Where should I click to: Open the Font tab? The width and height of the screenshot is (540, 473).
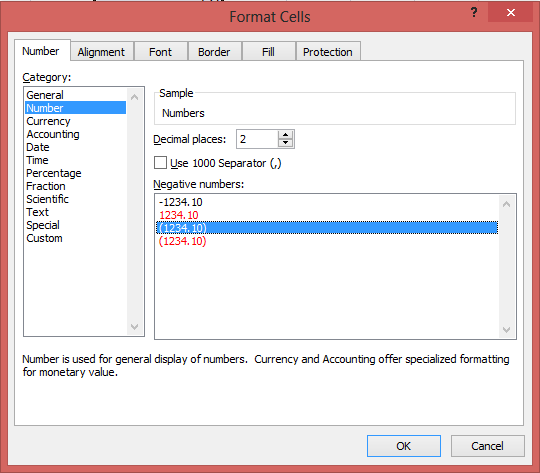click(x=160, y=52)
